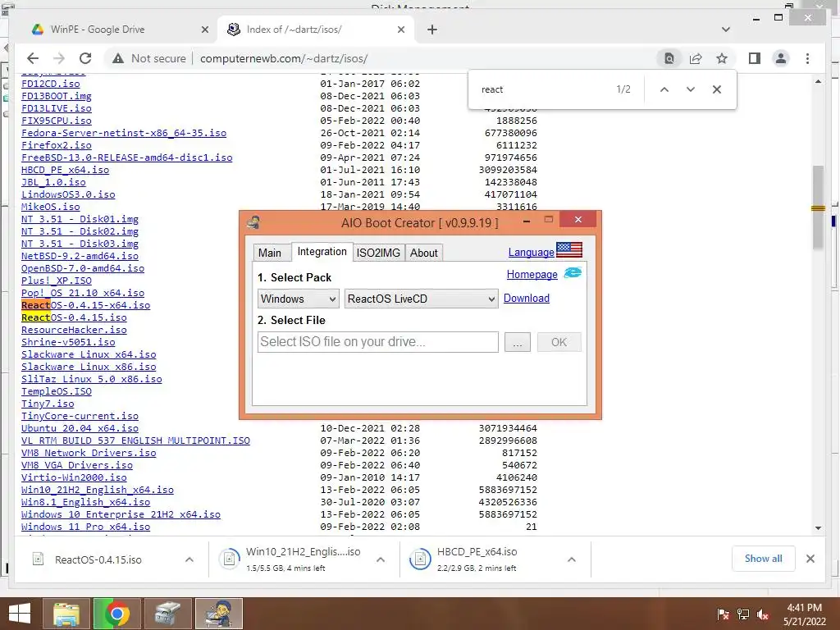Open the Windows_11_Pro_x64.iso link
Image resolution: width=840 pixels, height=630 pixels.
click(85, 527)
